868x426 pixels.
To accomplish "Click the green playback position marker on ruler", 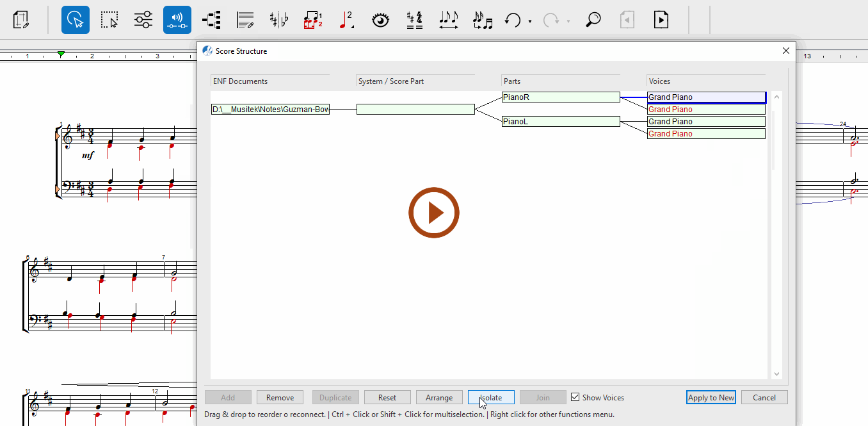I will (61, 54).
